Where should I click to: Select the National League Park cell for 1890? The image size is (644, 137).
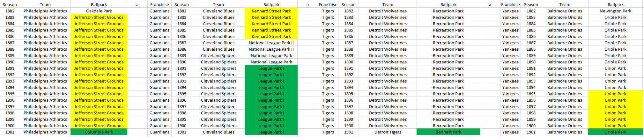click(271, 62)
